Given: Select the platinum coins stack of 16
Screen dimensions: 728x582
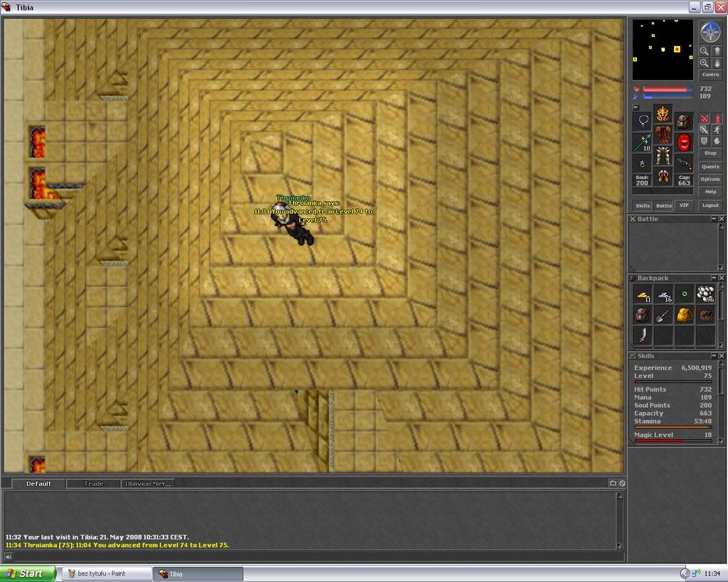Looking at the screenshot, I should click(x=663, y=294).
